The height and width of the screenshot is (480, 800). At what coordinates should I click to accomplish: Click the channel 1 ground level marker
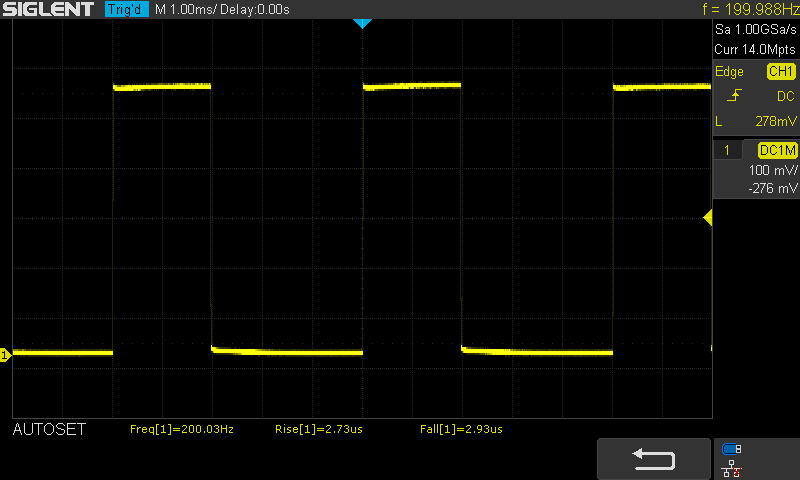tap(5, 355)
